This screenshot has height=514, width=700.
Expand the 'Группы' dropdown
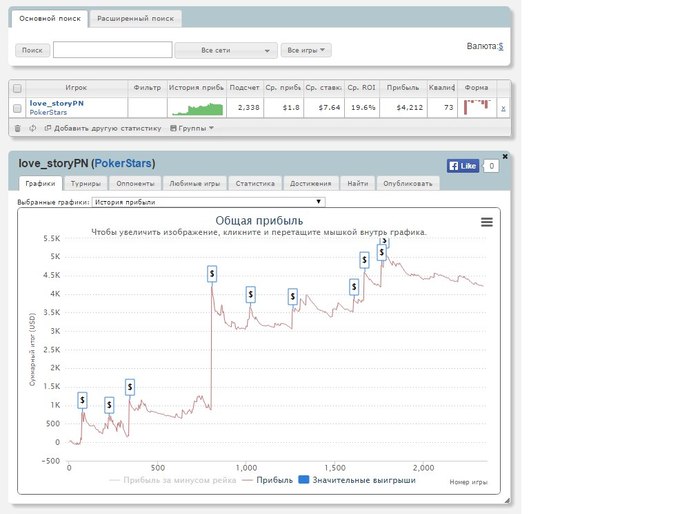pos(192,128)
